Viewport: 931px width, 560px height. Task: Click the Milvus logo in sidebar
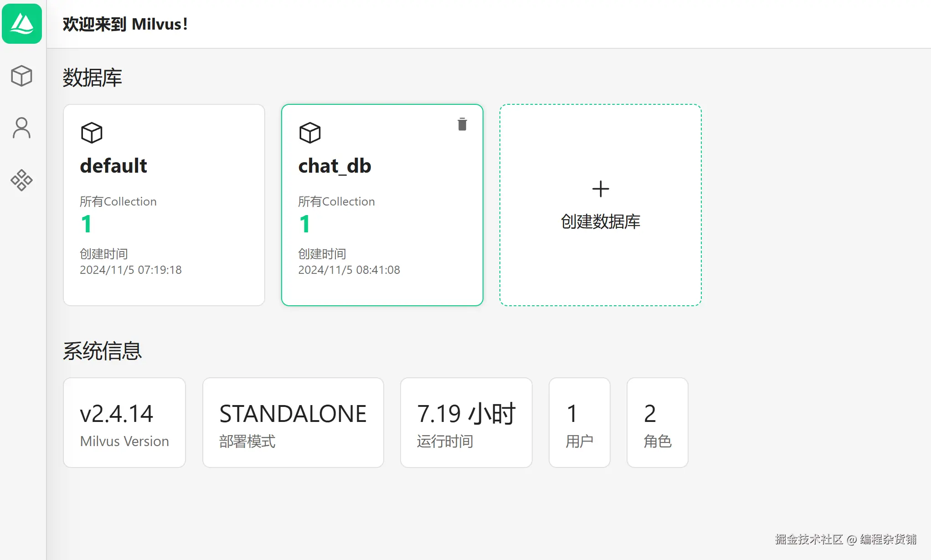[x=22, y=24]
